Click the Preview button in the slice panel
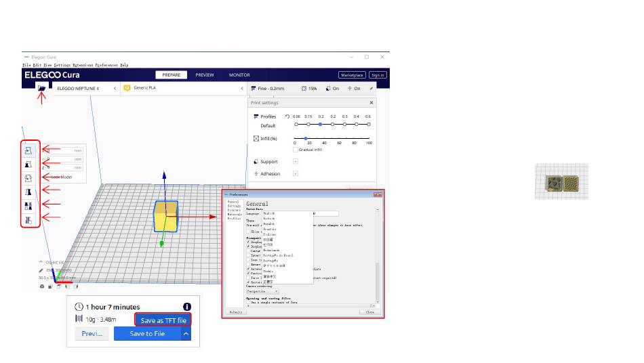 [92, 333]
